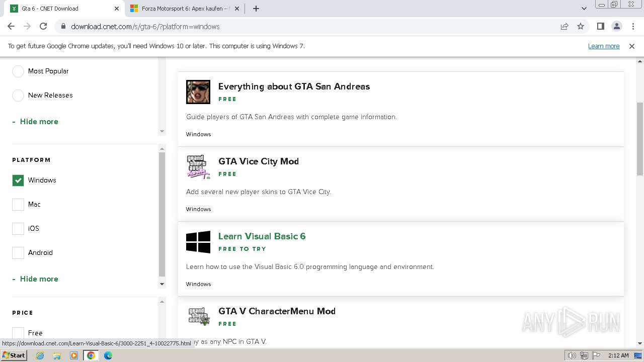Click the page scrollbar up arrow
The width and height of the screenshot is (644, 362).
tap(640, 61)
